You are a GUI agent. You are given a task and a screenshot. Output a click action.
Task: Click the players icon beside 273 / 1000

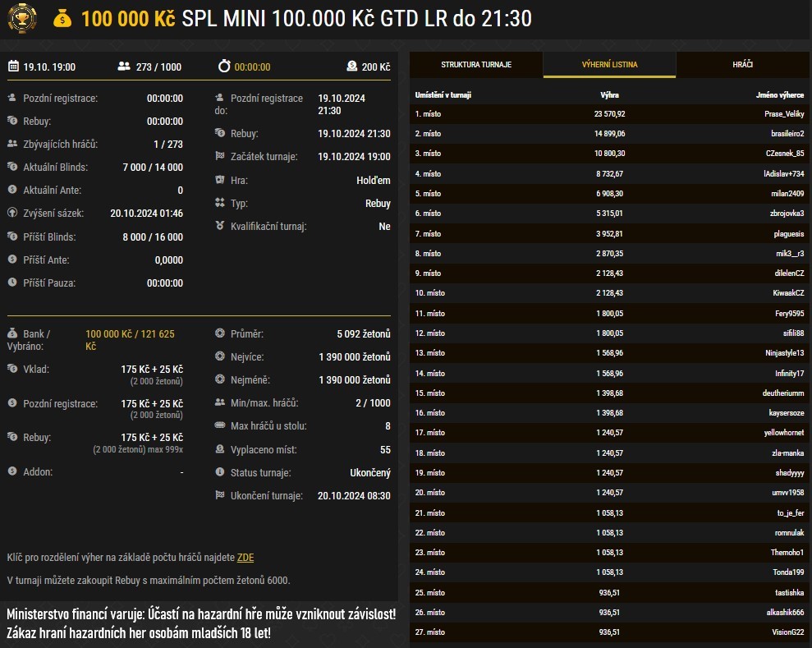(x=124, y=67)
